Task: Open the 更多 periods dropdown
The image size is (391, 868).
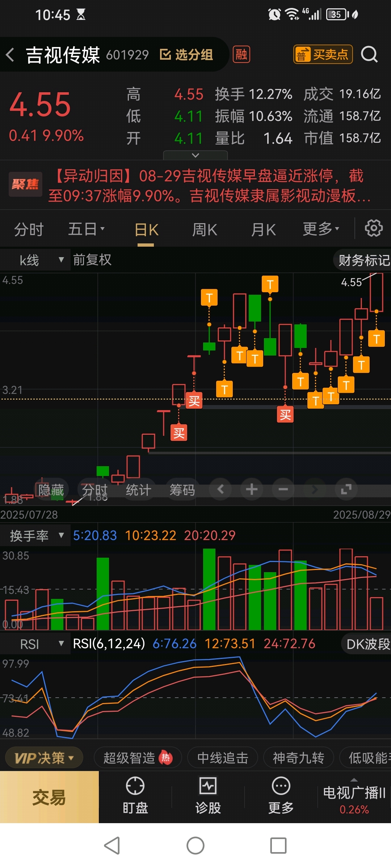Action: (321, 229)
